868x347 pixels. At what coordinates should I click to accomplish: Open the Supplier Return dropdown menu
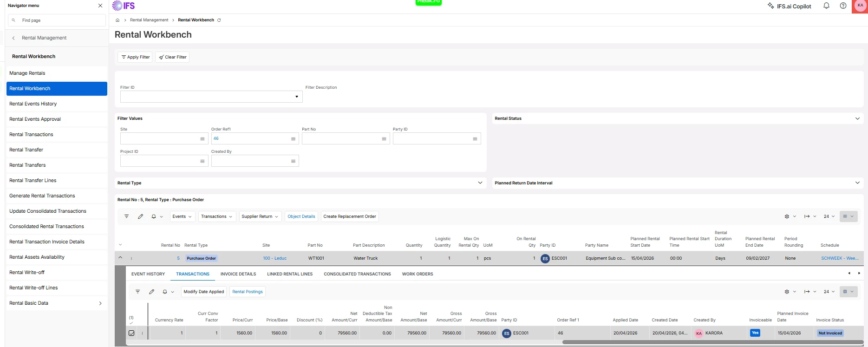[260, 216]
